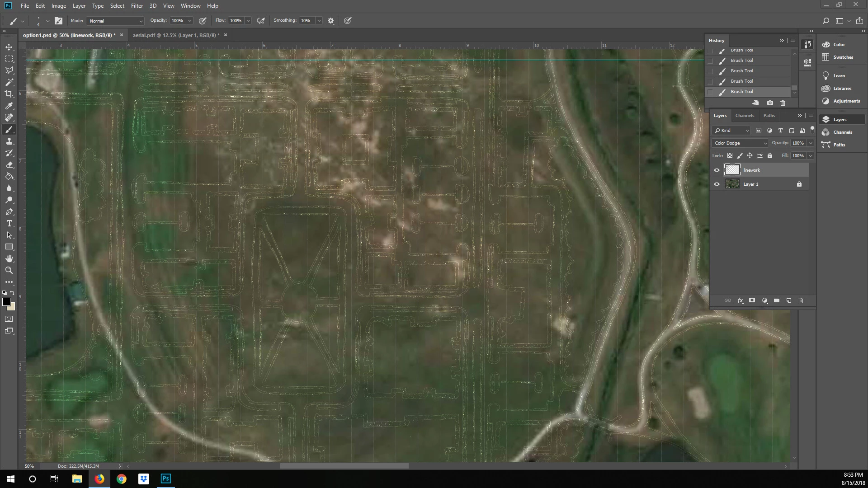The width and height of the screenshot is (868, 488).
Task: Add a layer mask icon
Action: pyautogui.click(x=752, y=300)
